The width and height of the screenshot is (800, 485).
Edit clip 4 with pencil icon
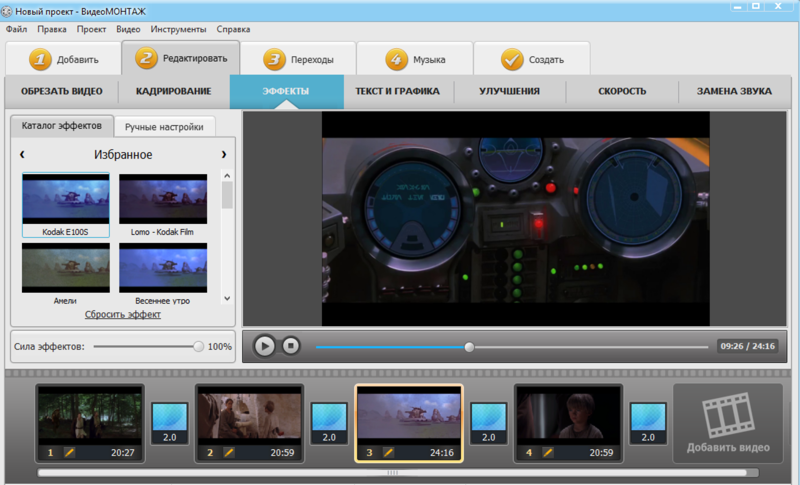[x=548, y=452]
